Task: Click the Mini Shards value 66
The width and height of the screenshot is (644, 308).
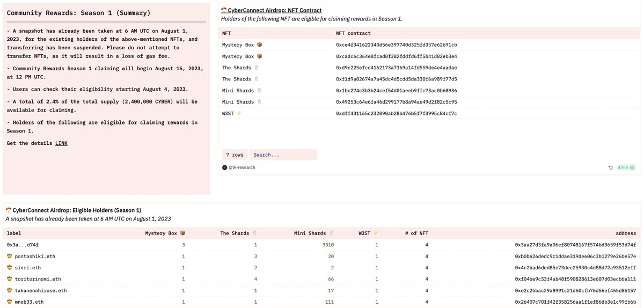Action: (x=331, y=278)
